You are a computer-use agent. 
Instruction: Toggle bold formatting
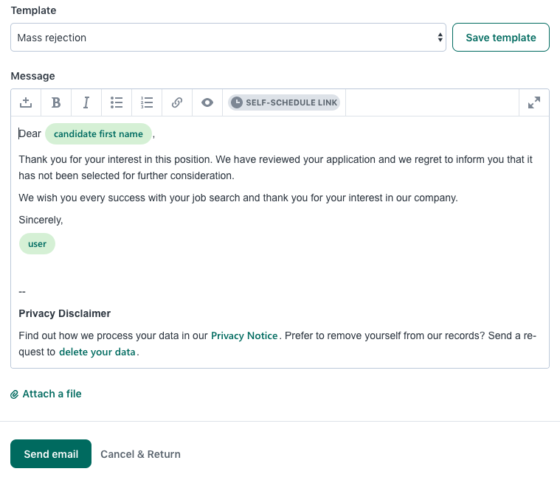pos(56,102)
